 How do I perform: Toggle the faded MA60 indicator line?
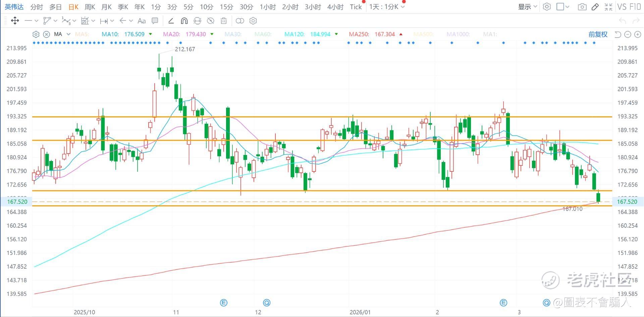pyautogui.click(x=263, y=34)
